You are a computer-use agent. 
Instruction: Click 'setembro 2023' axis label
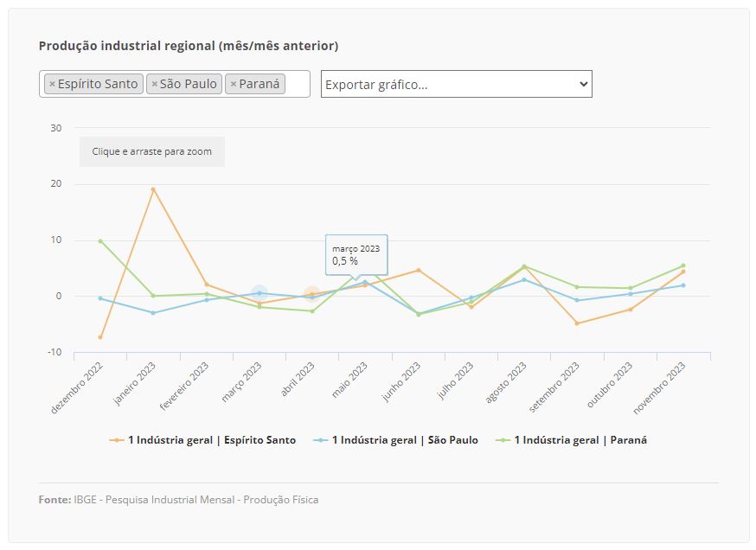pyautogui.click(x=554, y=387)
